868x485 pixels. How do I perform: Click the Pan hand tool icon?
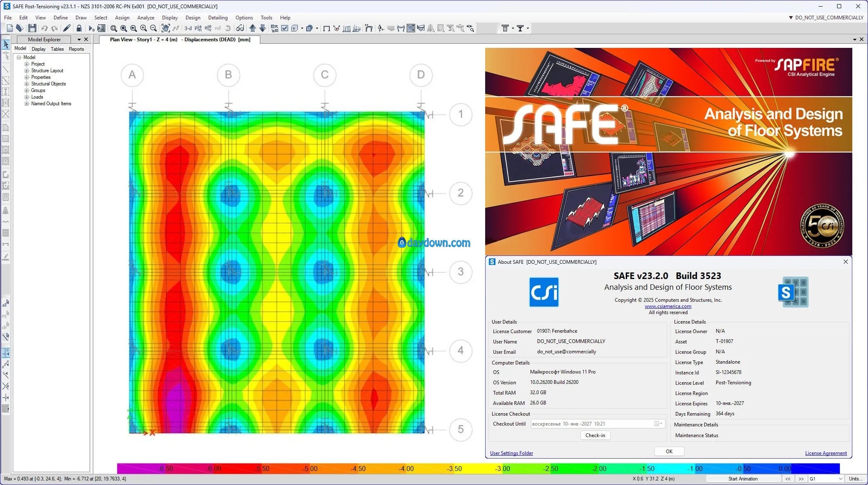165,28
